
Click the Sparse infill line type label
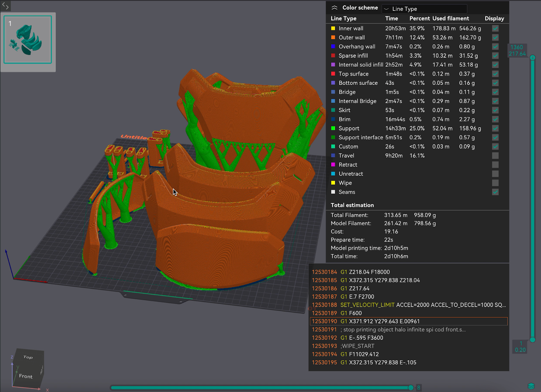point(353,56)
